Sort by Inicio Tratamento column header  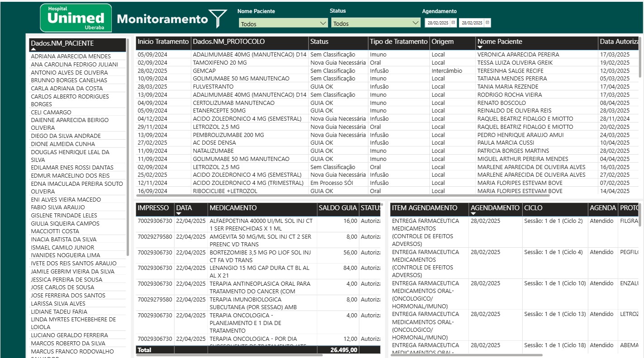tap(163, 42)
